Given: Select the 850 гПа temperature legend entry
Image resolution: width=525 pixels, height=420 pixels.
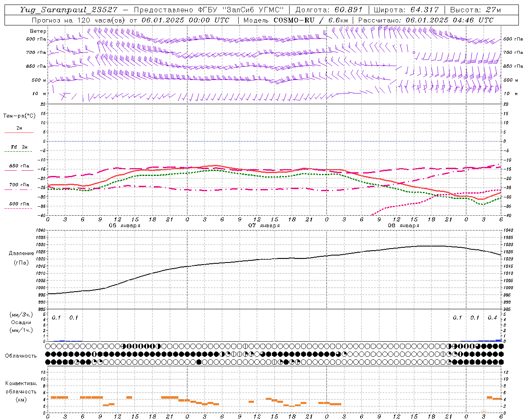Looking at the screenshot, I should click(19, 166).
